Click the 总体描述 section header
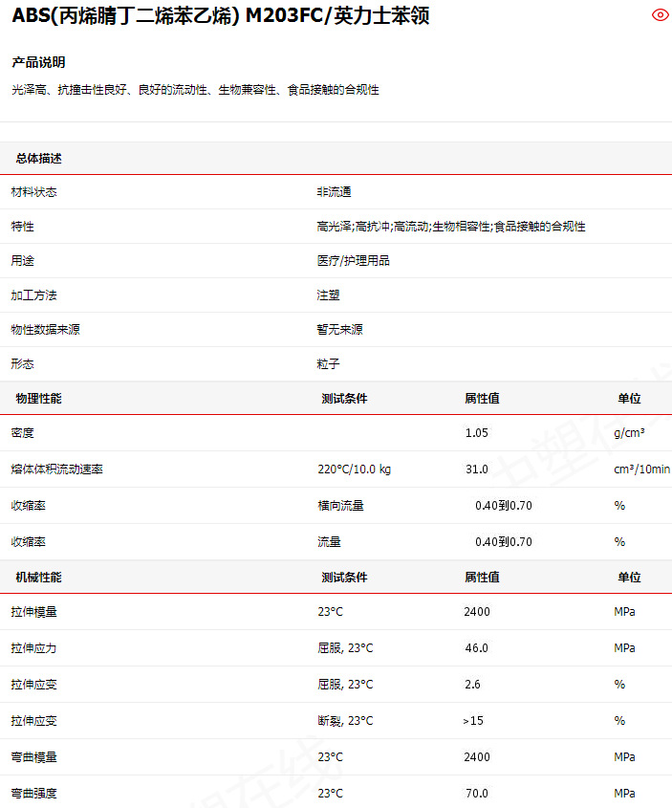Screen dimensions: 672x808 pyautogui.click(x=38, y=158)
